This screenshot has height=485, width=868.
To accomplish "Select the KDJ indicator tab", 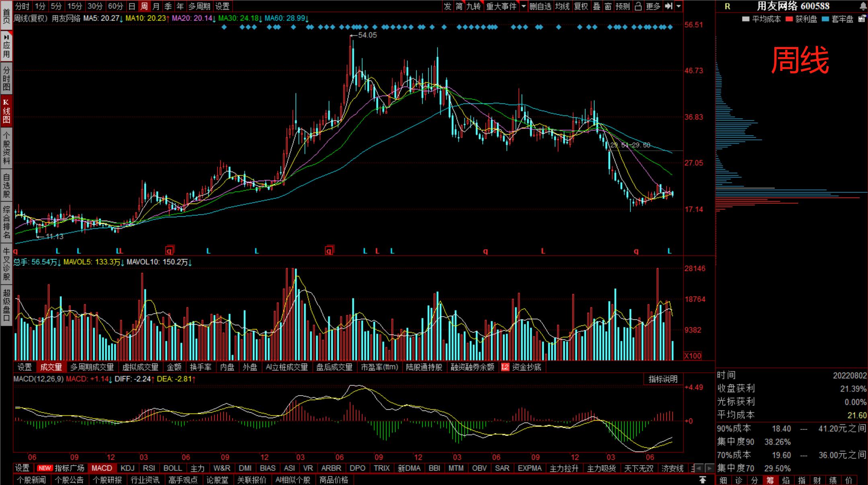I will point(127,468).
